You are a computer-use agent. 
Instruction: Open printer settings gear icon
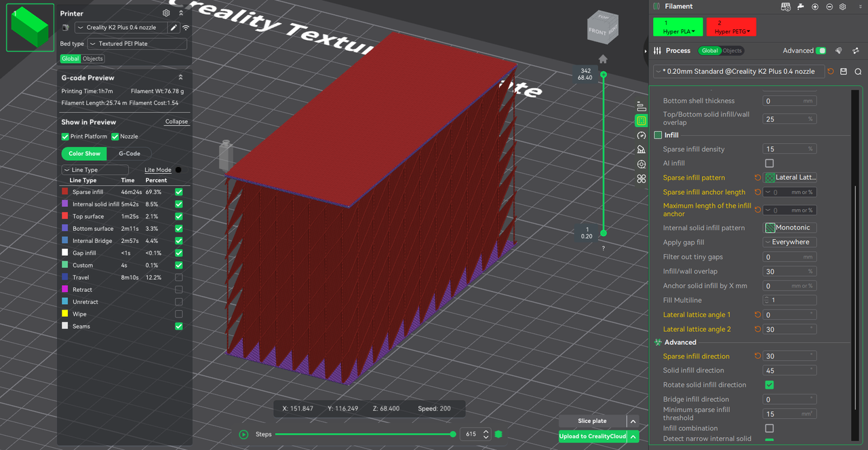tap(166, 13)
